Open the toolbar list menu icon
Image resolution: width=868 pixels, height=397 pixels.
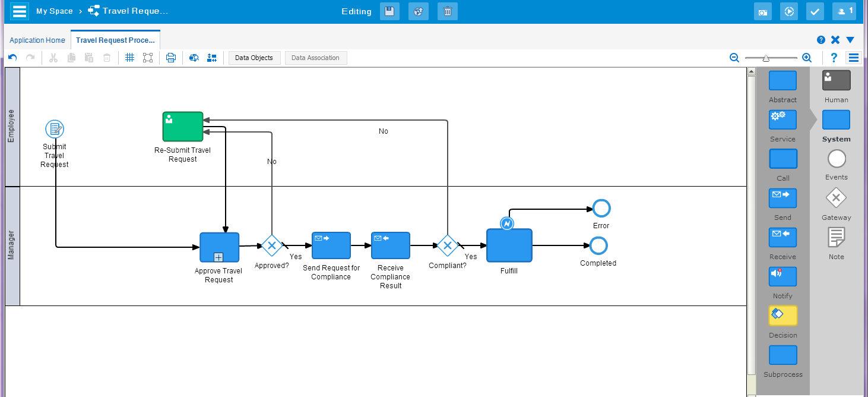point(854,58)
